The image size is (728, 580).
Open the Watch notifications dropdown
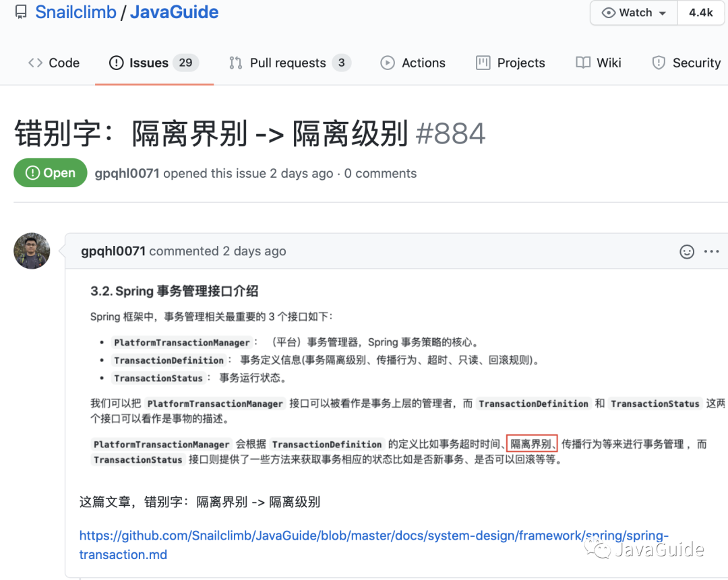634,13
